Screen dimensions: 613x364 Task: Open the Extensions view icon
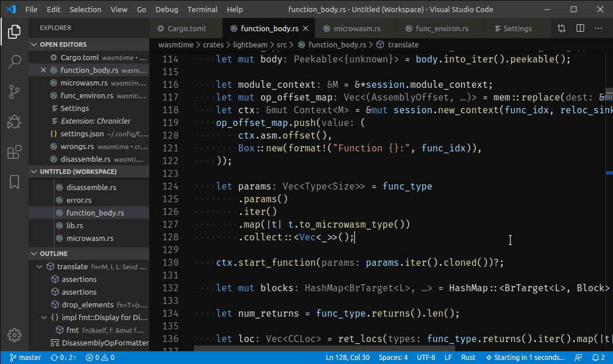click(x=14, y=152)
